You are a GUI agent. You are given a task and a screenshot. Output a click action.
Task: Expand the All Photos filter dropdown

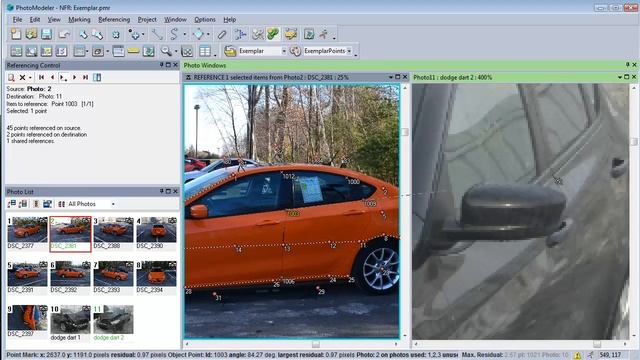coord(113,204)
